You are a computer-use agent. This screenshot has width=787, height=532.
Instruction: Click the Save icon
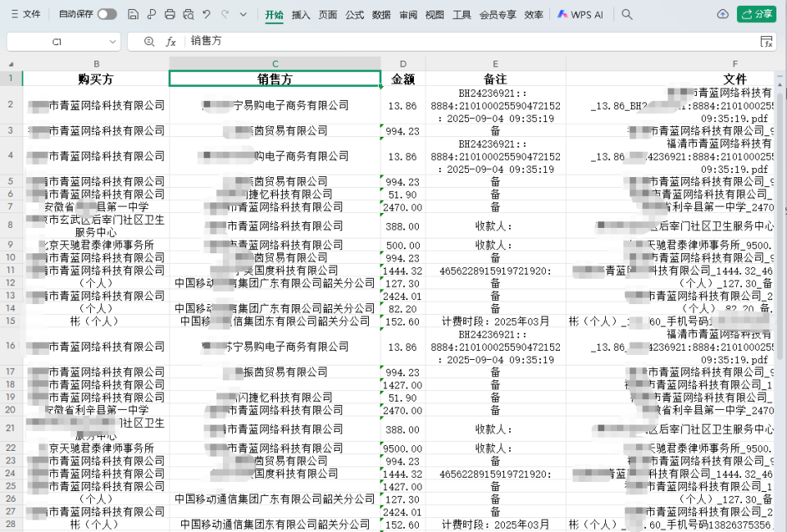click(x=132, y=14)
